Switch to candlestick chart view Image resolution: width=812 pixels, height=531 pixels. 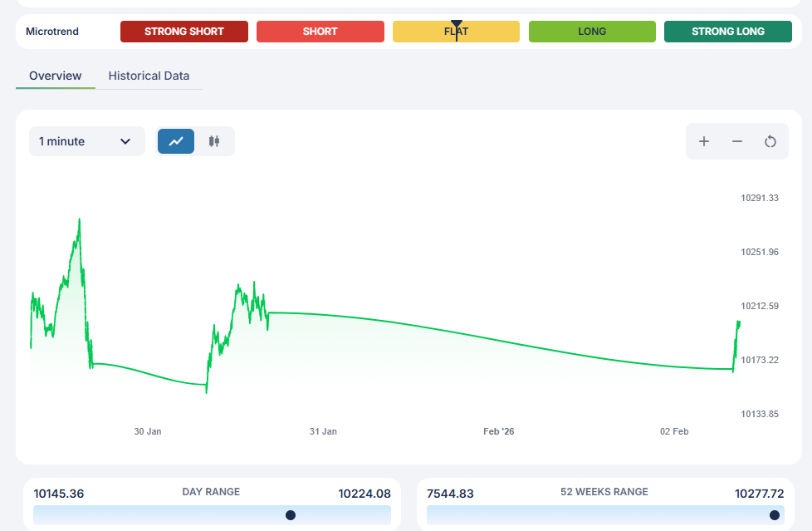coord(214,141)
